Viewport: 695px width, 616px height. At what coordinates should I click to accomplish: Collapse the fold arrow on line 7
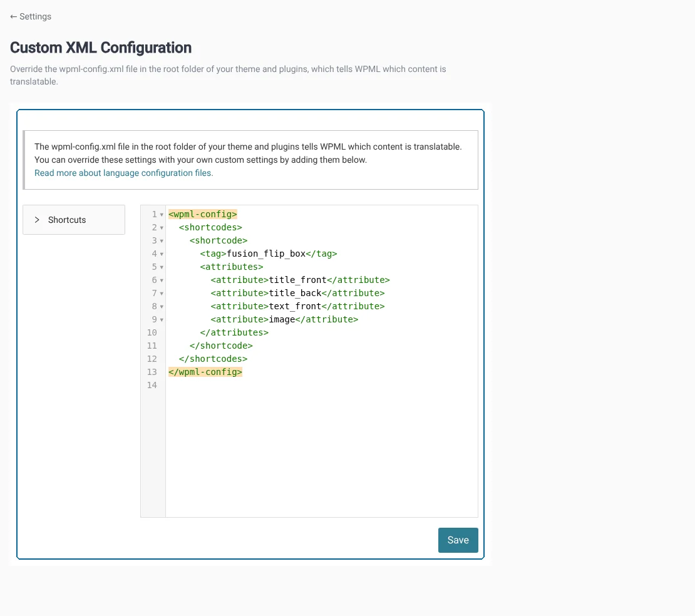[x=162, y=294]
